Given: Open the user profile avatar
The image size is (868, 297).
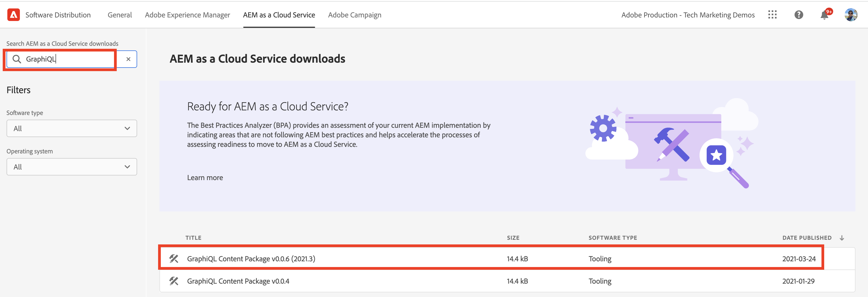Looking at the screenshot, I should (x=851, y=15).
